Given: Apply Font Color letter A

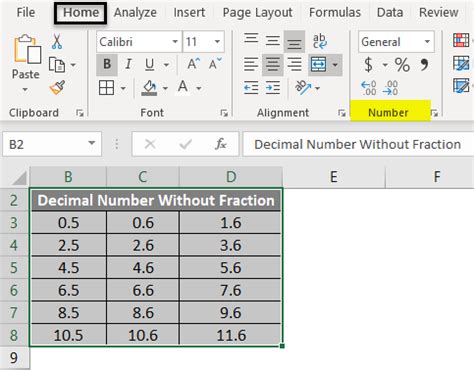Looking at the screenshot, I should pos(183,88).
